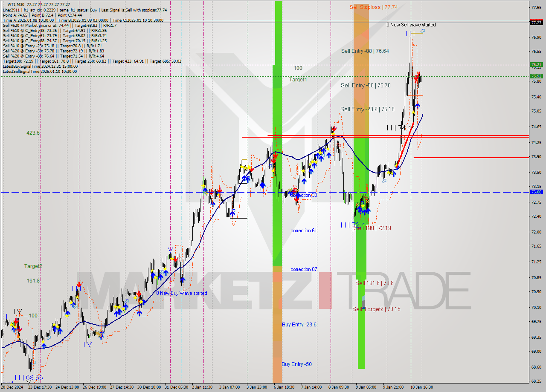Click the 'Sell %20 @ Market price' info line
The width and height of the screenshot is (546, 392).
click(x=60, y=26)
